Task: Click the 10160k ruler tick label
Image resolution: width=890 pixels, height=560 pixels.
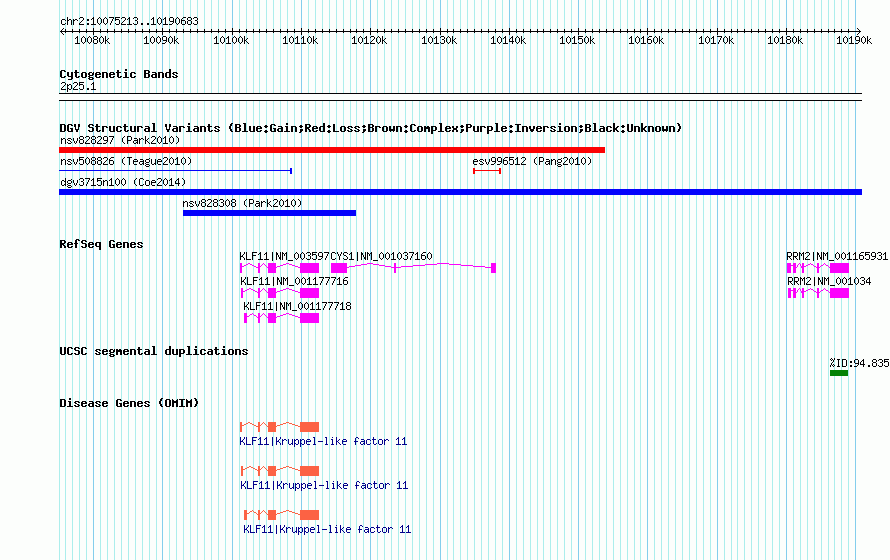Action: (x=646, y=40)
